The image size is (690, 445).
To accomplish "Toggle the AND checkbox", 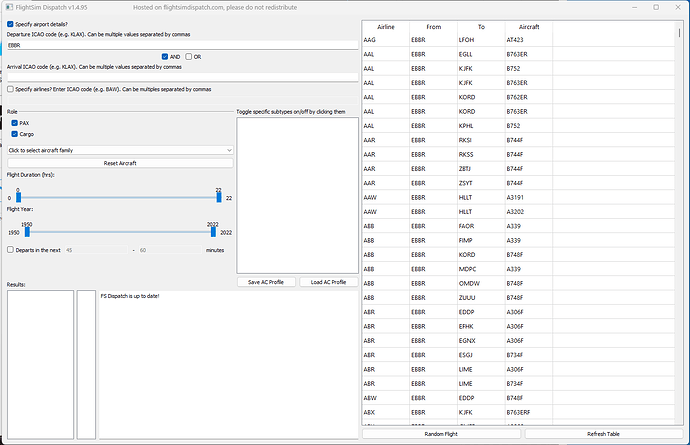I will pos(165,57).
